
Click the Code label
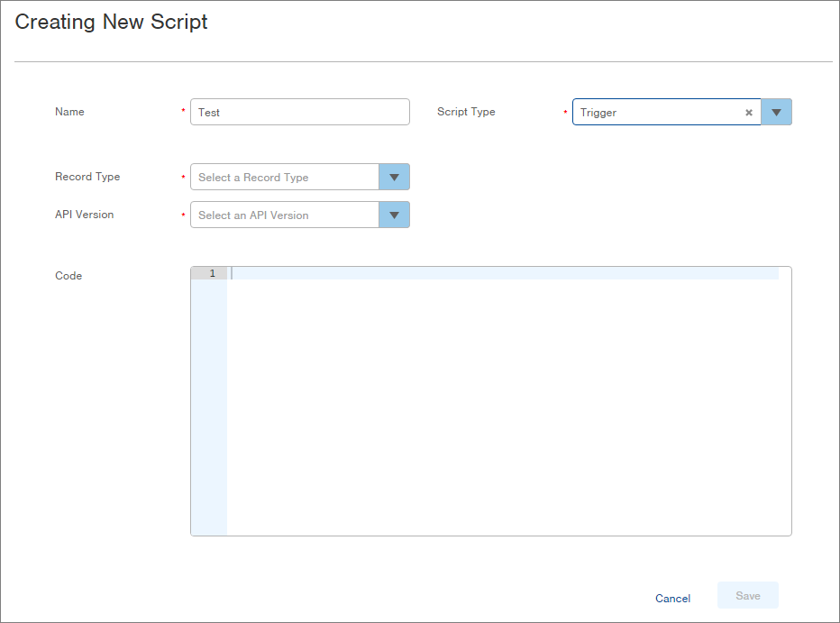68,276
